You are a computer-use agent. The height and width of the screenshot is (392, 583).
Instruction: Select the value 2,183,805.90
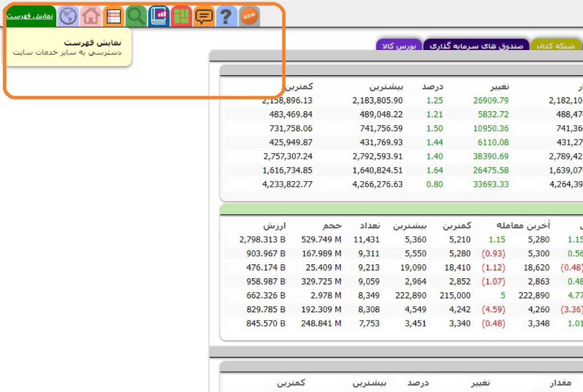[x=377, y=101]
